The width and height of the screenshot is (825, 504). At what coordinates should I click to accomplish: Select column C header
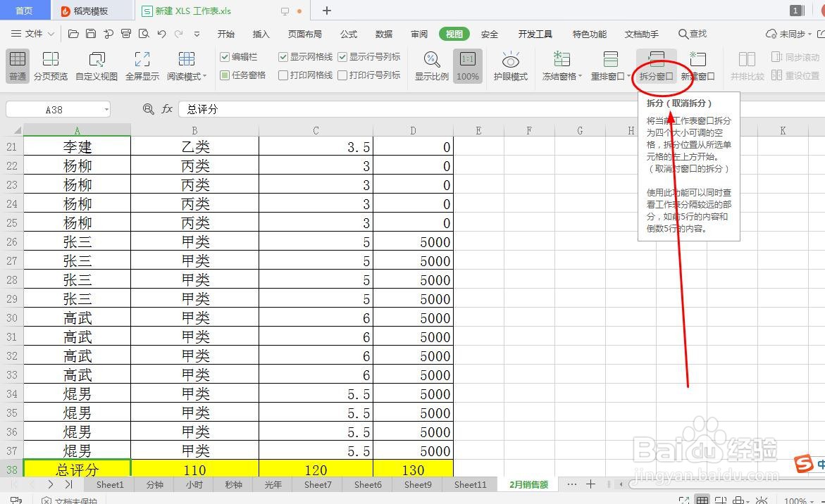(316, 130)
